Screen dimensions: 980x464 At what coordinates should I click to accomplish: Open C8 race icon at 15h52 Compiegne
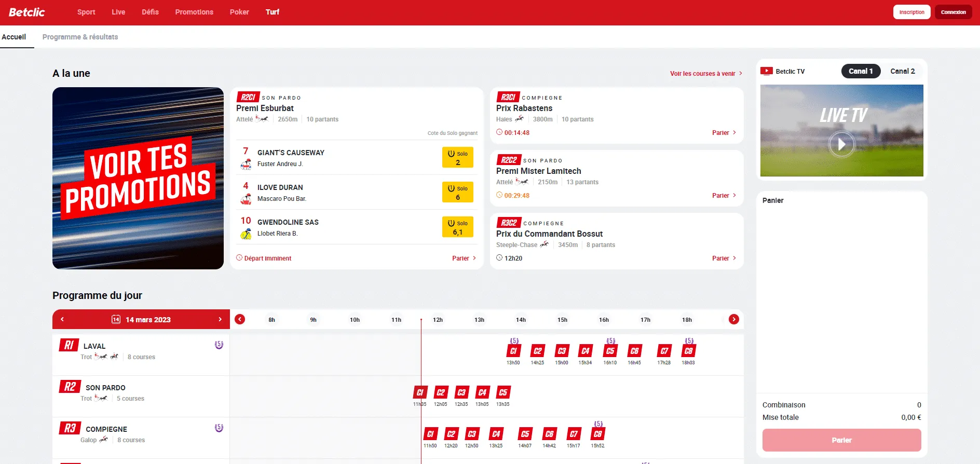tap(597, 434)
